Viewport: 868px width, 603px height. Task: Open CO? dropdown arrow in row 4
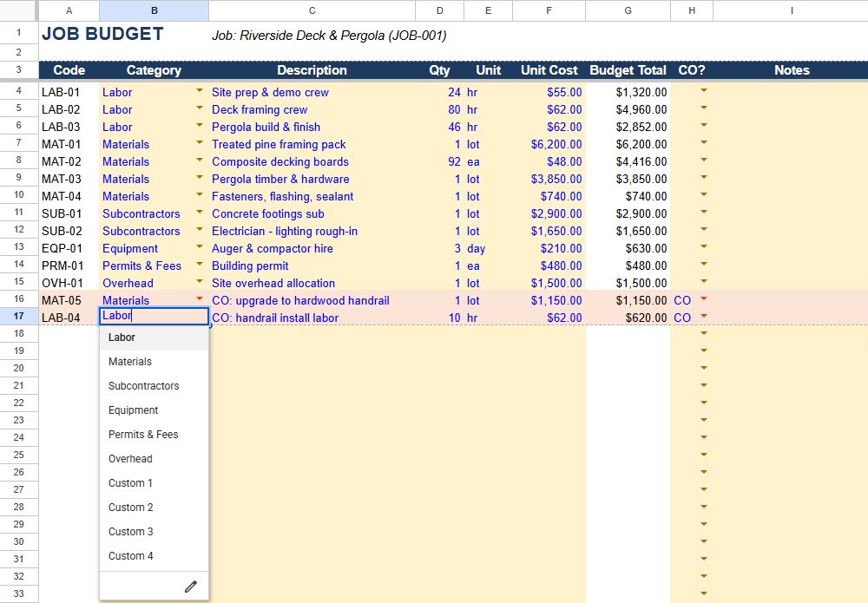[x=704, y=90]
